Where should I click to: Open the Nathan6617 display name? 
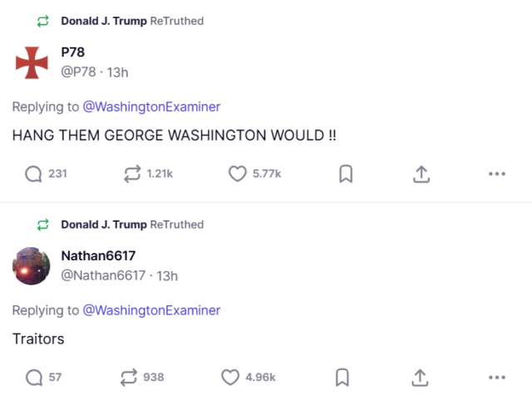click(x=98, y=255)
